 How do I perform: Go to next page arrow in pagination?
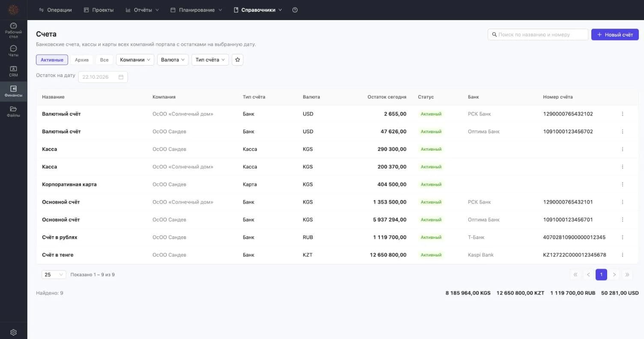(x=614, y=275)
